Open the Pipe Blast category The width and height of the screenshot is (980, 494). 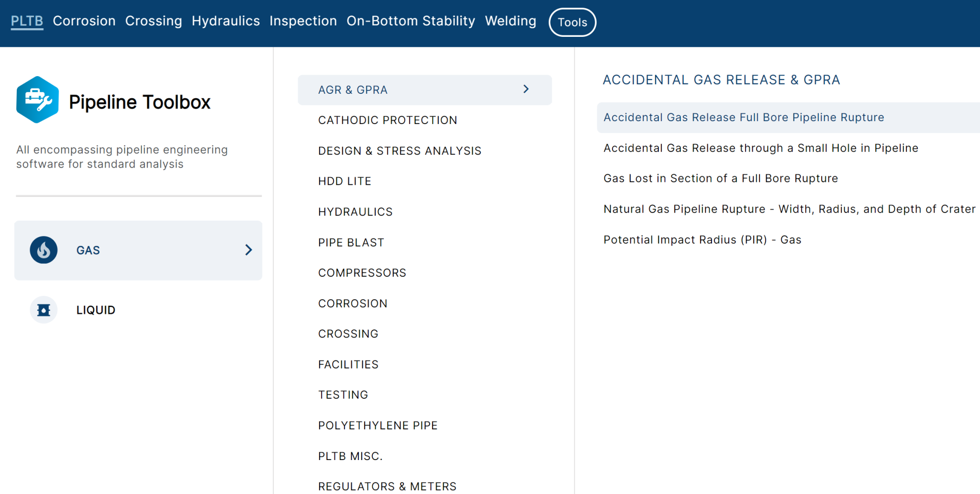coord(351,242)
